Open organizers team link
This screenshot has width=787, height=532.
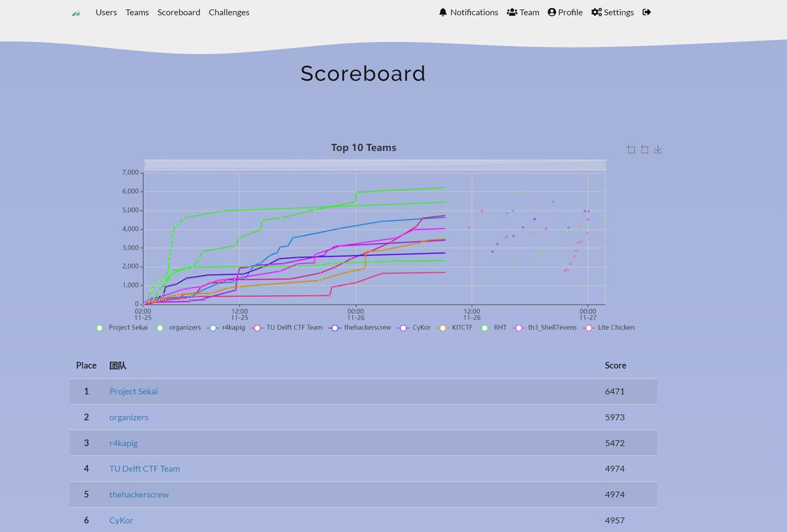coord(129,417)
